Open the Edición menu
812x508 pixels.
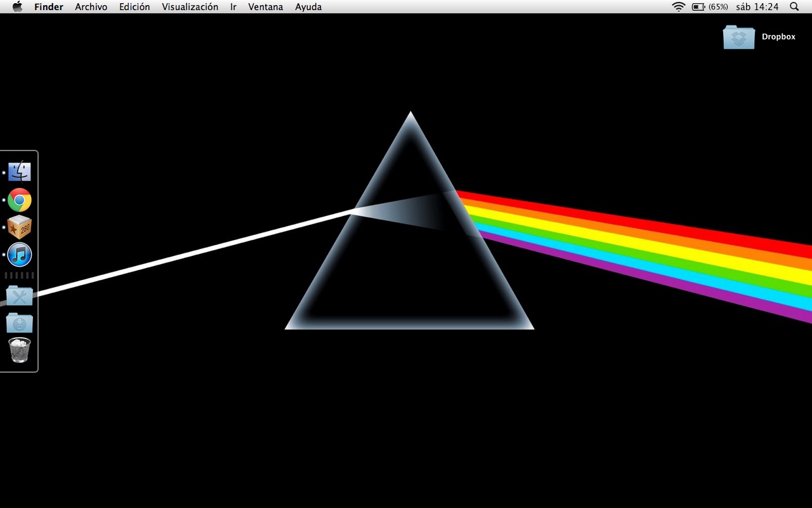[x=134, y=7]
